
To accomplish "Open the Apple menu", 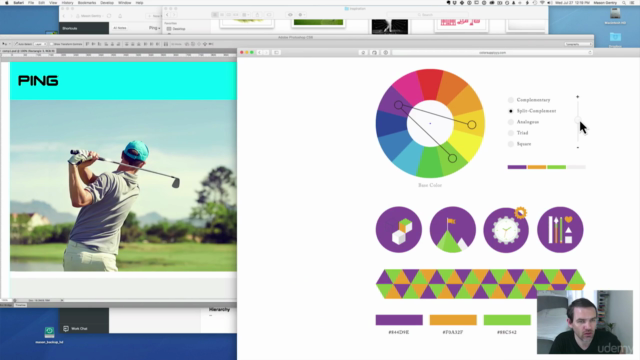I will point(6,3).
